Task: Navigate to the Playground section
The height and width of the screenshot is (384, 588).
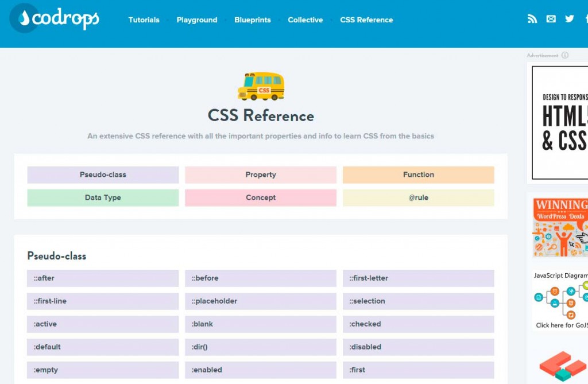Action: pos(197,20)
